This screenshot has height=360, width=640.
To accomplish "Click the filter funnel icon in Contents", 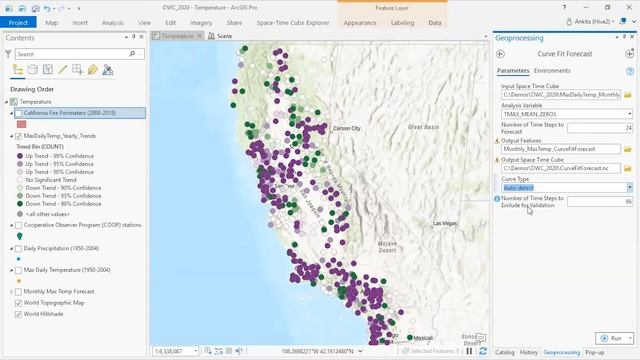I will (x=8, y=53).
